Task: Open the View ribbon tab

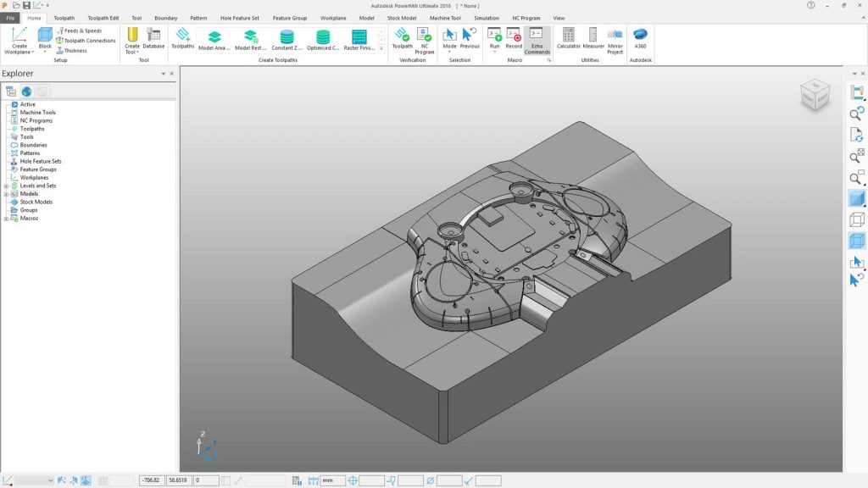Action: 559,19
